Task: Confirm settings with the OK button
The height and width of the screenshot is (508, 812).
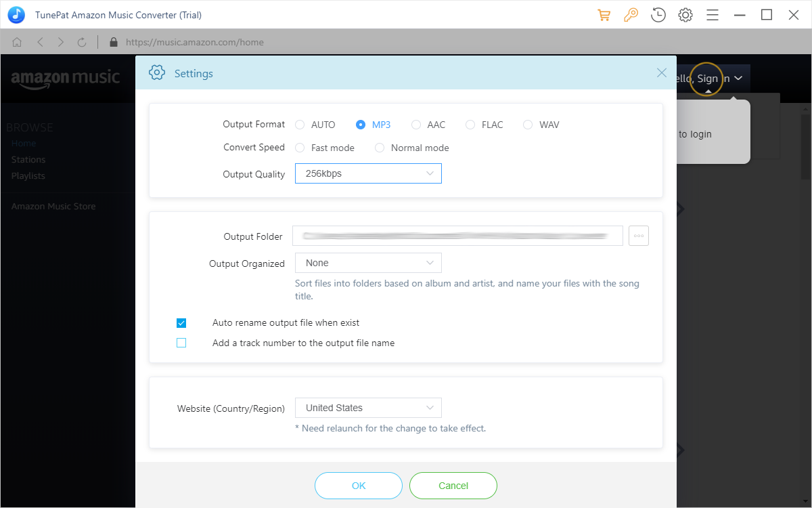Action: pos(359,486)
